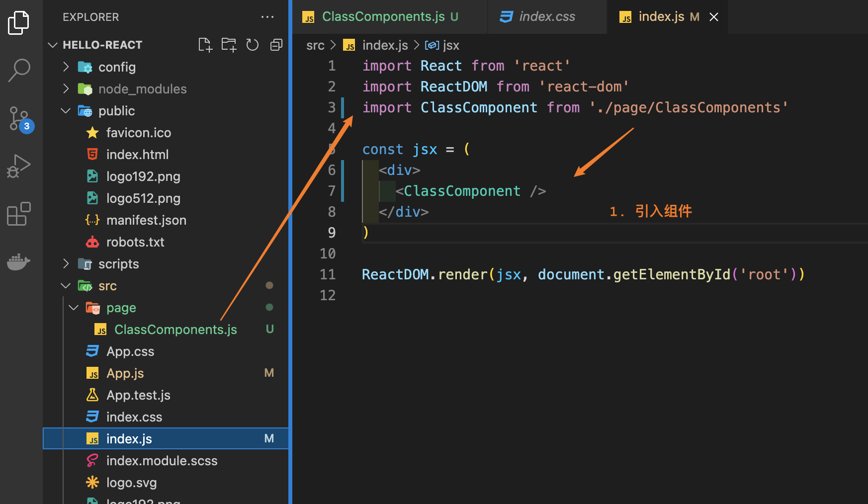The image size is (868, 504).
Task: Click the './page/ClassComponents' import path string
Action: coord(689,107)
